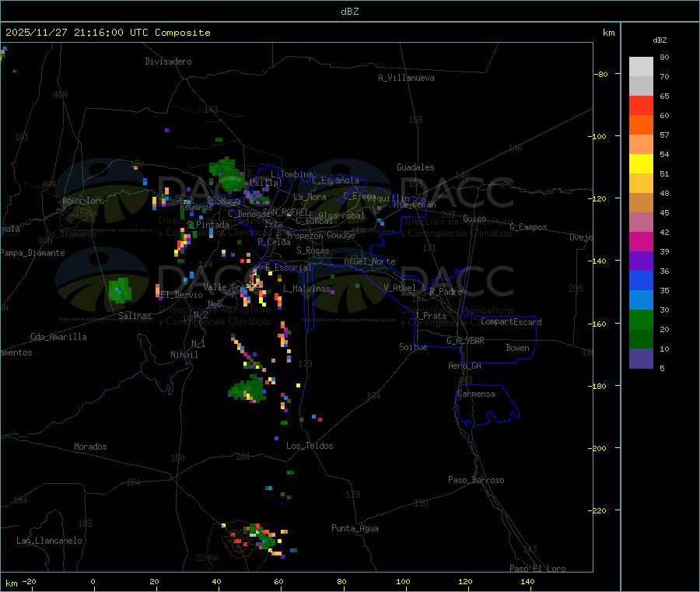Click the Paso_Barroso map label
This screenshot has width=700, height=592.
coord(476,480)
